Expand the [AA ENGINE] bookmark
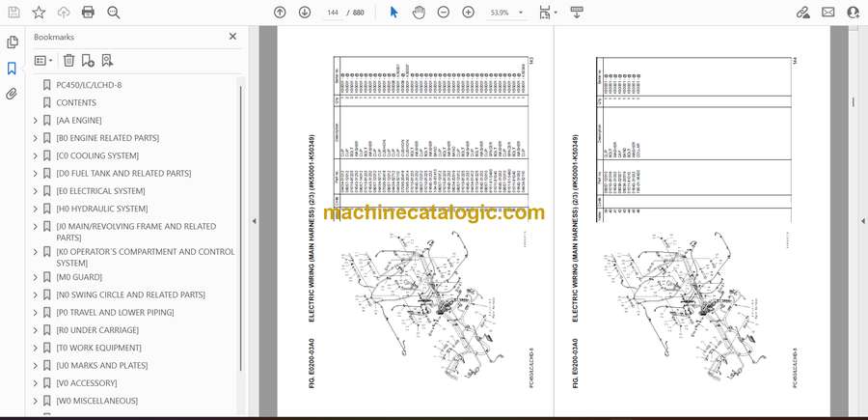This screenshot has width=868, height=420. (x=36, y=121)
